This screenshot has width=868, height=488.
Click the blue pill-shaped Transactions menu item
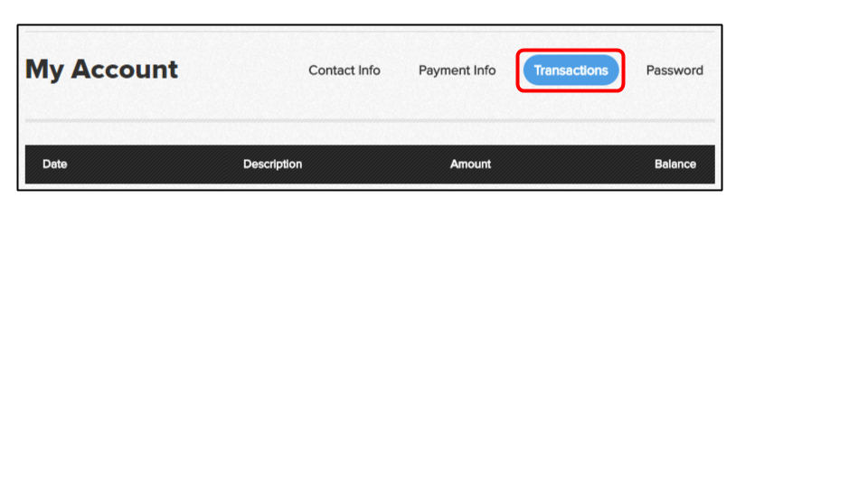click(x=571, y=70)
